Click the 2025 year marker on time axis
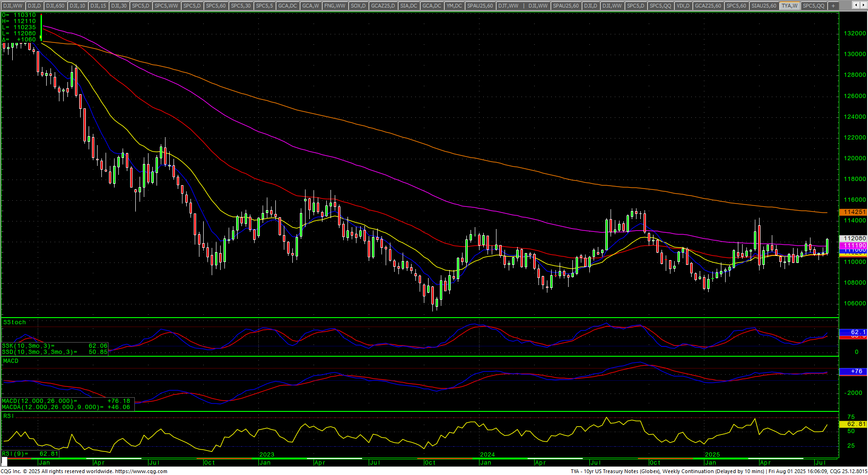This screenshot has width=868, height=475. point(712,455)
